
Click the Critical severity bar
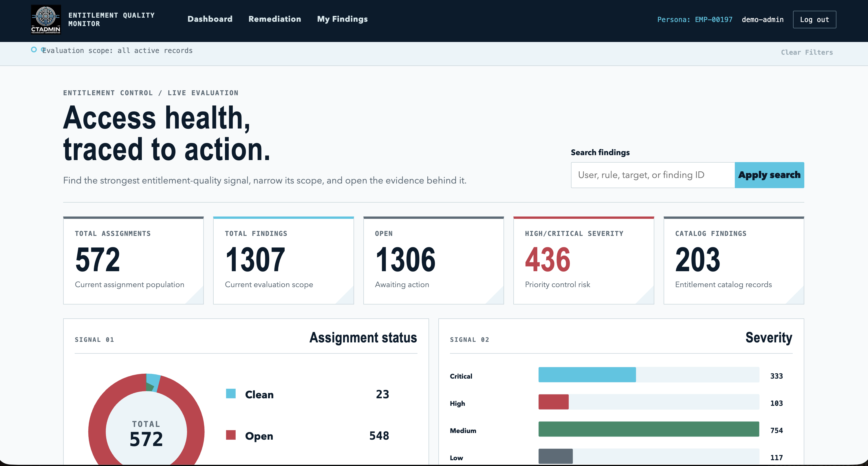pyautogui.click(x=587, y=375)
